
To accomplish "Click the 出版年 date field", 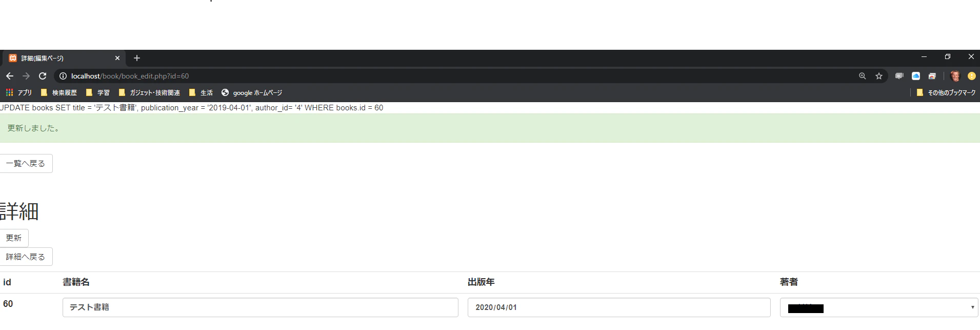I will (x=619, y=307).
